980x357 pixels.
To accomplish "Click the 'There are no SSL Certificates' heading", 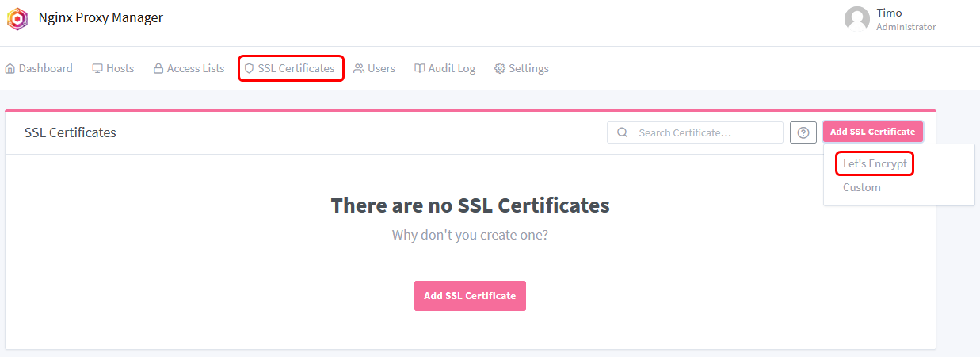I will (471, 205).
